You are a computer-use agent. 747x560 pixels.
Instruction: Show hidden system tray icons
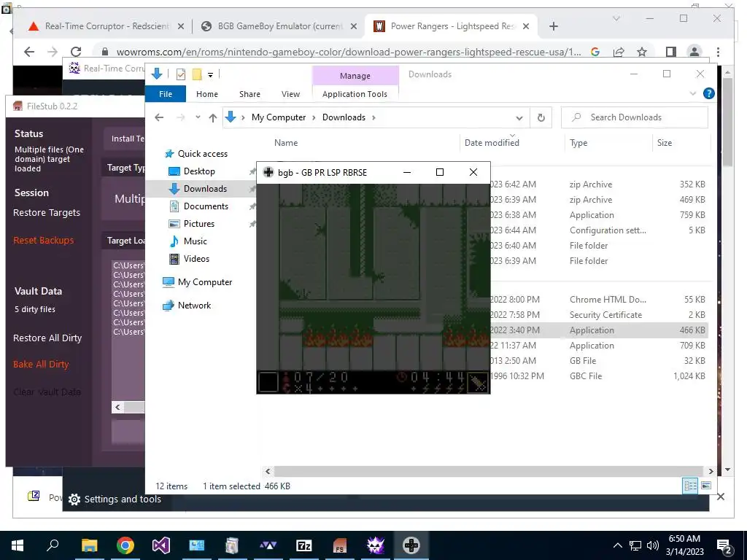tap(617, 545)
